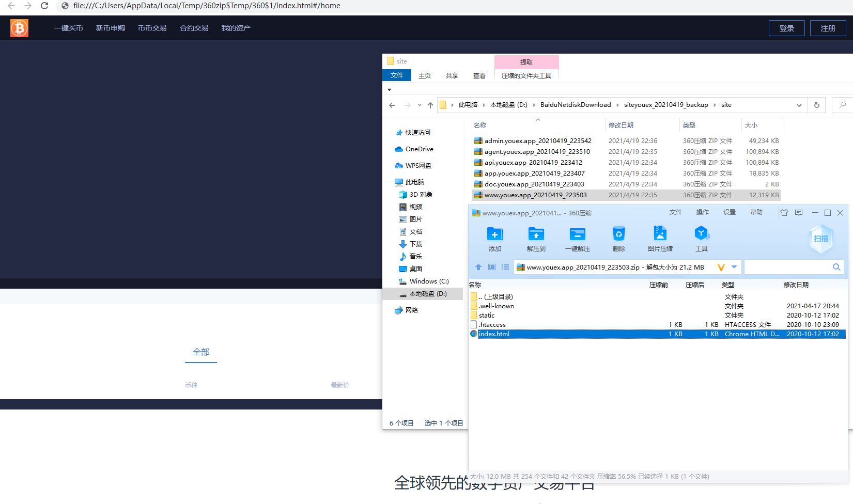Click the skin shirt icon in 360zip title bar

[784, 213]
